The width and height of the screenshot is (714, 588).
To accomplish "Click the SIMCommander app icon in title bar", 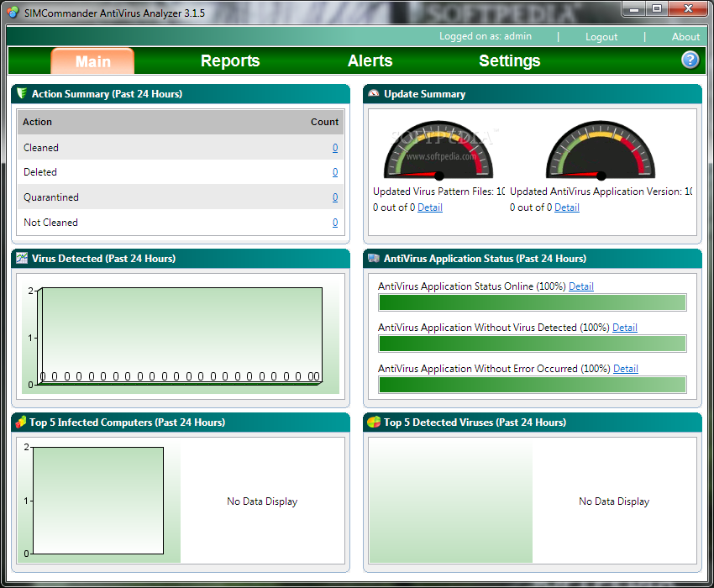I will point(13,13).
